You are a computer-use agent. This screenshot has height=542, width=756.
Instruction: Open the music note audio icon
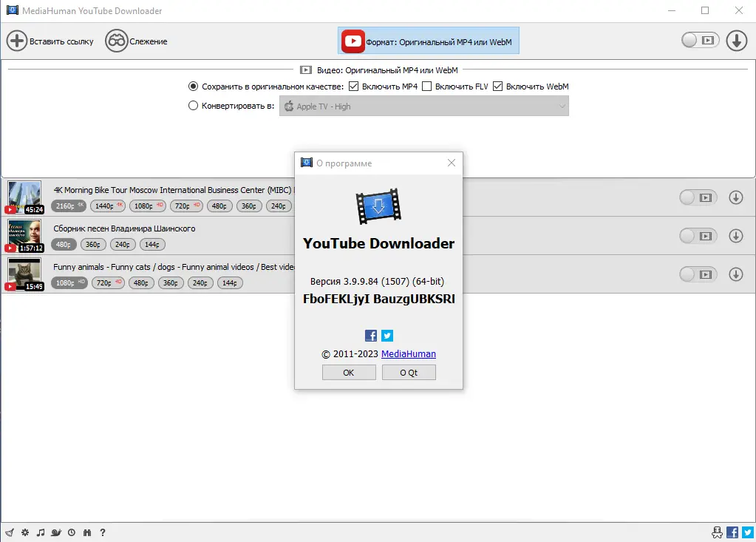click(x=41, y=532)
